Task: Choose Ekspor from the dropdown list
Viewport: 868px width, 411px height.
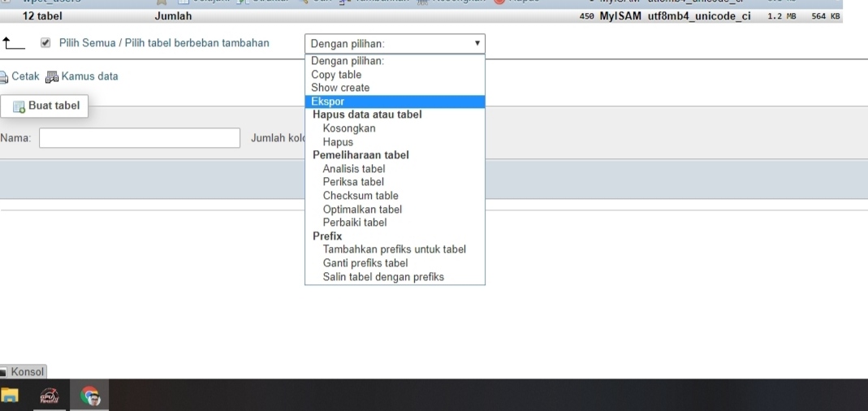Action: [328, 102]
